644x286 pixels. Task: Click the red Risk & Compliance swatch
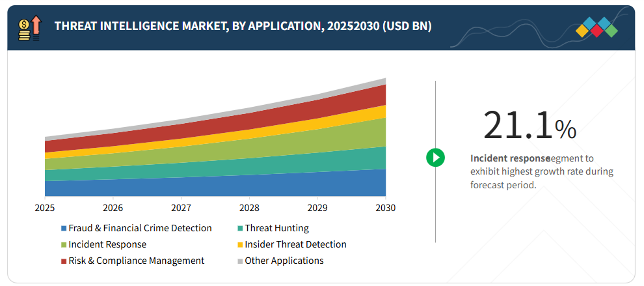tap(64, 261)
